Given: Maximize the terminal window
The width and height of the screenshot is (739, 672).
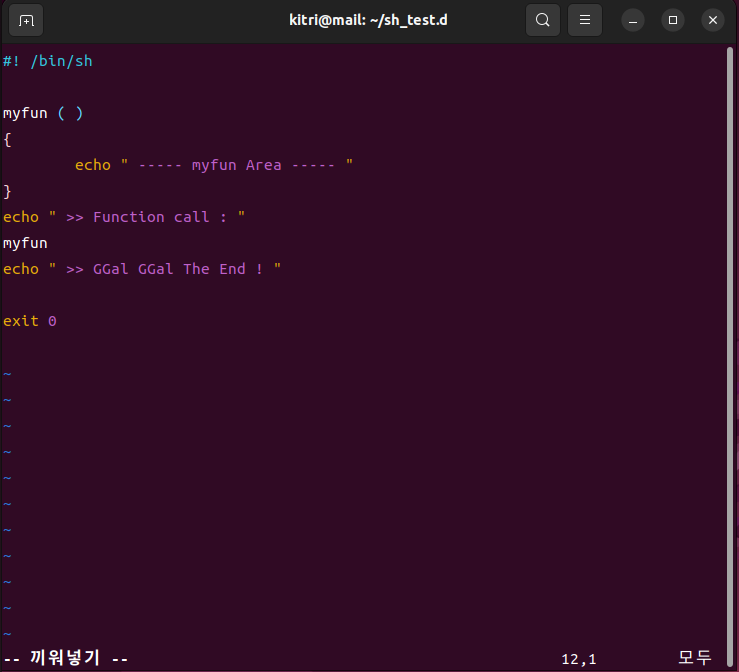Looking at the screenshot, I should coord(673,20).
